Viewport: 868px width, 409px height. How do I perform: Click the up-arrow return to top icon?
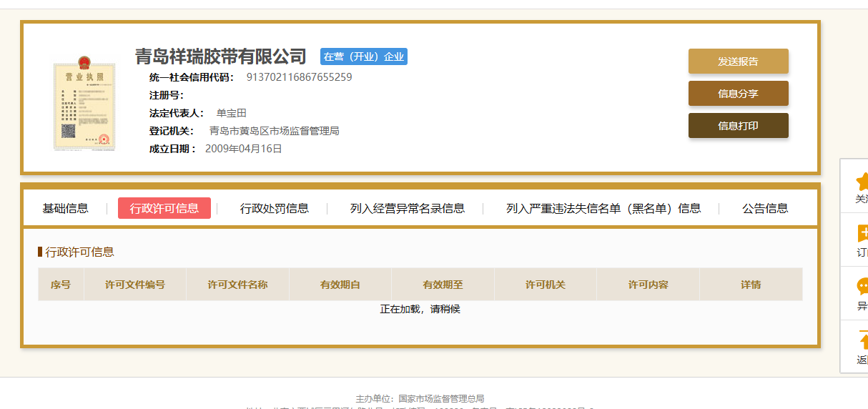863,341
